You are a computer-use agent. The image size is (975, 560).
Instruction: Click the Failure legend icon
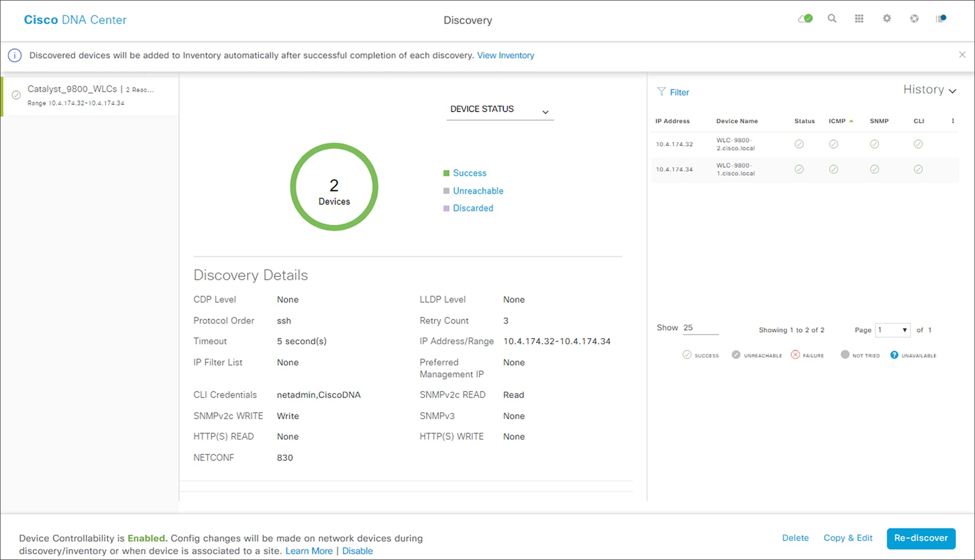(x=795, y=355)
